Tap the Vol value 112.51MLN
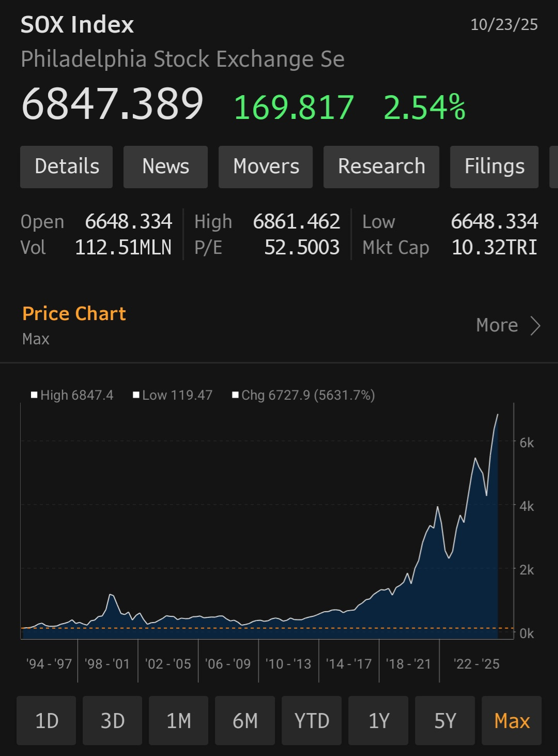This screenshot has width=558, height=756. 123,247
